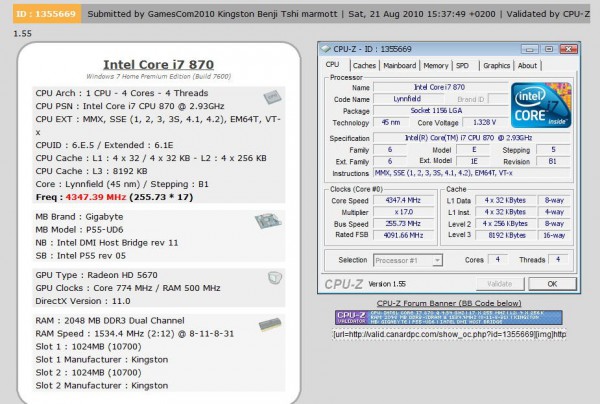Click the Specification field in CPU-Z
Image resolution: width=600 pixels, height=404 pixels.
[x=471, y=138]
